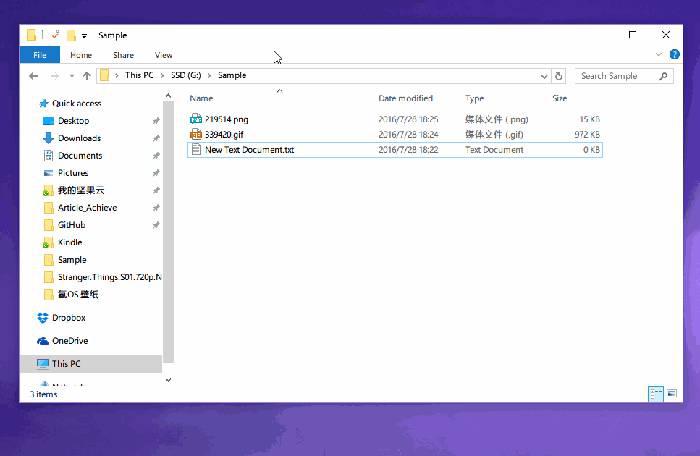Open the OS 壁纸 folder in sidebar

coord(78,294)
